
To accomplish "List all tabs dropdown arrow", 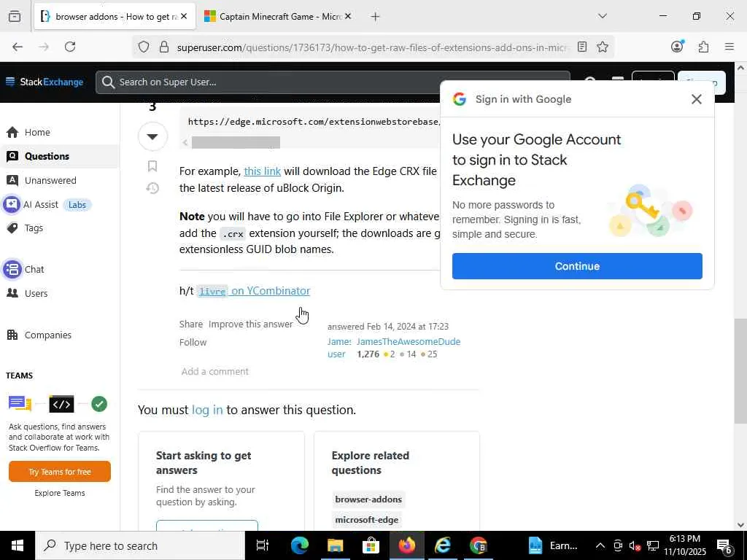I will coord(603,16).
